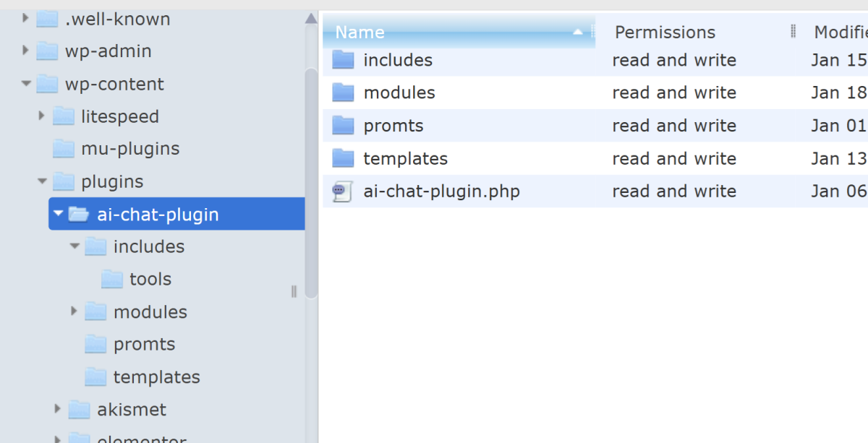Click the includes folder icon in file list
This screenshot has height=443, width=868.
click(x=343, y=60)
